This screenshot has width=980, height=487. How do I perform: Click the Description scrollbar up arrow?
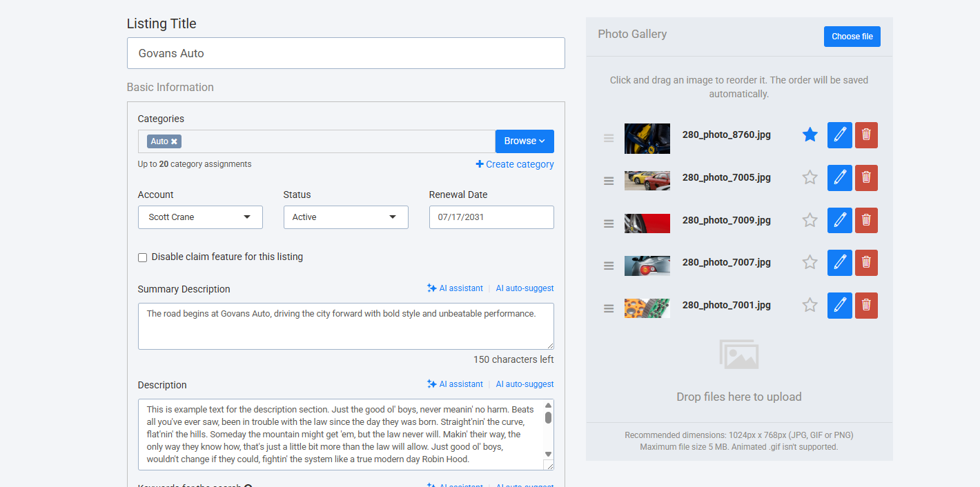click(x=549, y=406)
